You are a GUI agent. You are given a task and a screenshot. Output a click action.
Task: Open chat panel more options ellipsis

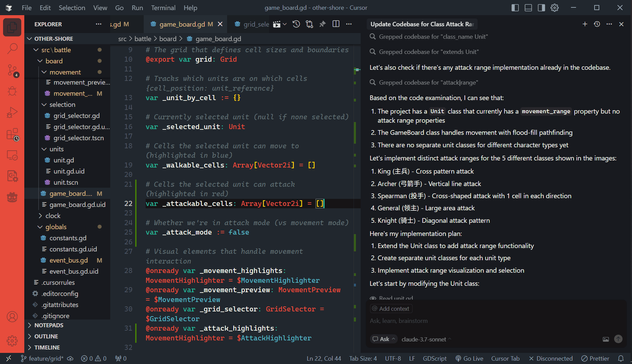coord(609,24)
